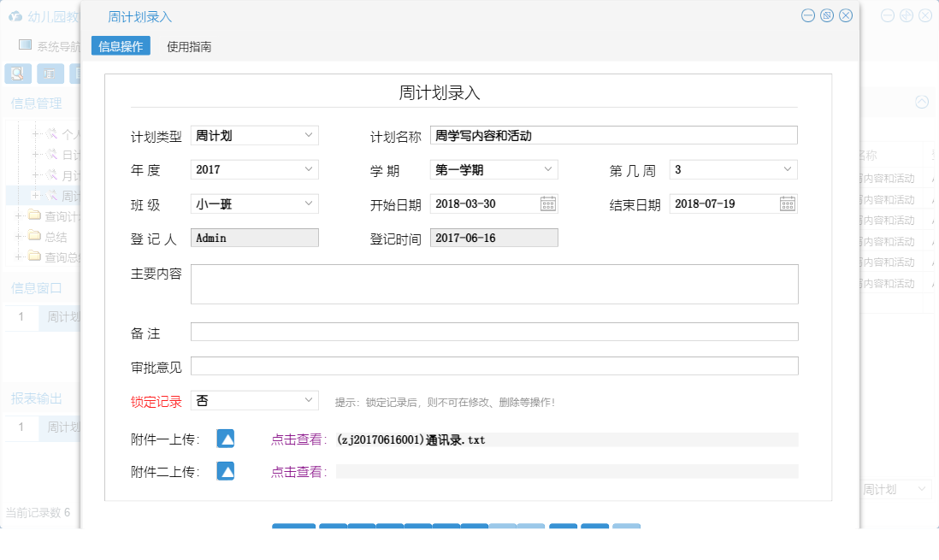This screenshot has height=560, width=939.
Task: Switch to the 使用指南 tab
Action: 189,45
